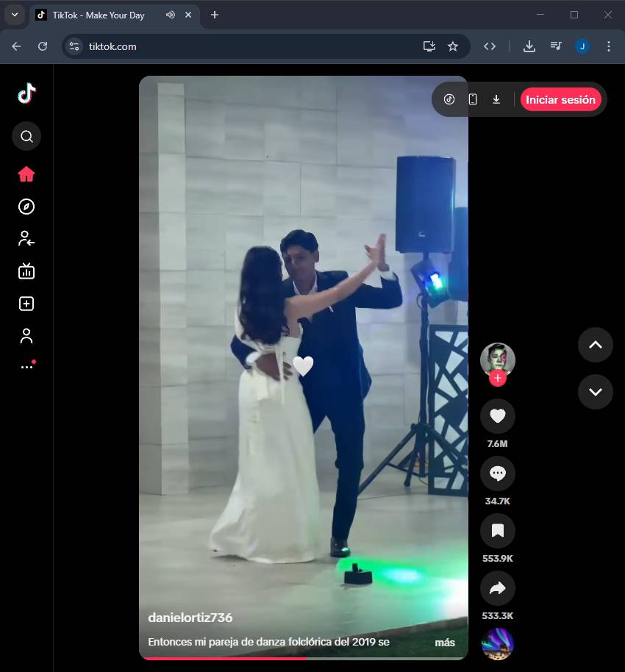Screen dimensions: 625x672
Task: Expand the three dots More menu
Action: pyautogui.click(x=26, y=366)
